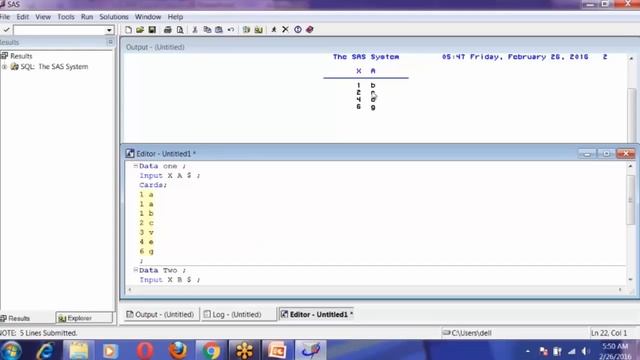Click the C:\Users\dell status bar folder
This screenshot has width=640, height=360.
(467, 333)
